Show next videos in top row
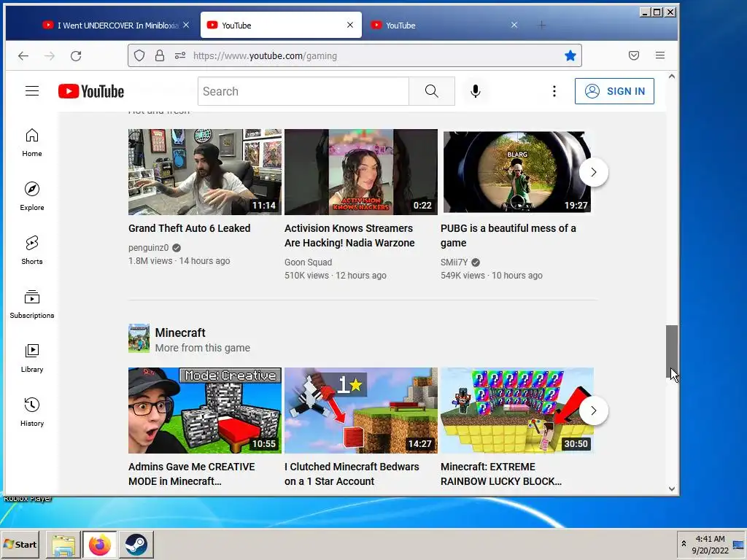747x560 pixels. [x=593, y=172]
